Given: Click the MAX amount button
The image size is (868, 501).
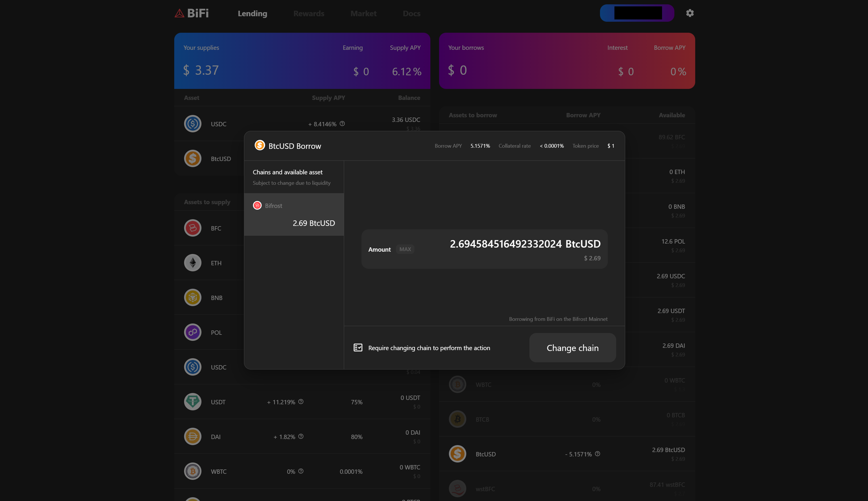Looking at the screenshot, I should [x=405, y=249].
